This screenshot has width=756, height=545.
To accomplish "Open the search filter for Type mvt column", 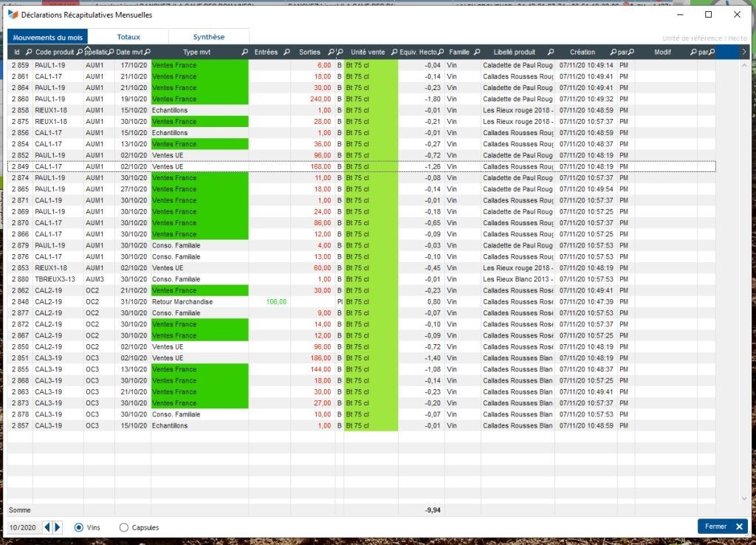I will [x=244, y=52].
